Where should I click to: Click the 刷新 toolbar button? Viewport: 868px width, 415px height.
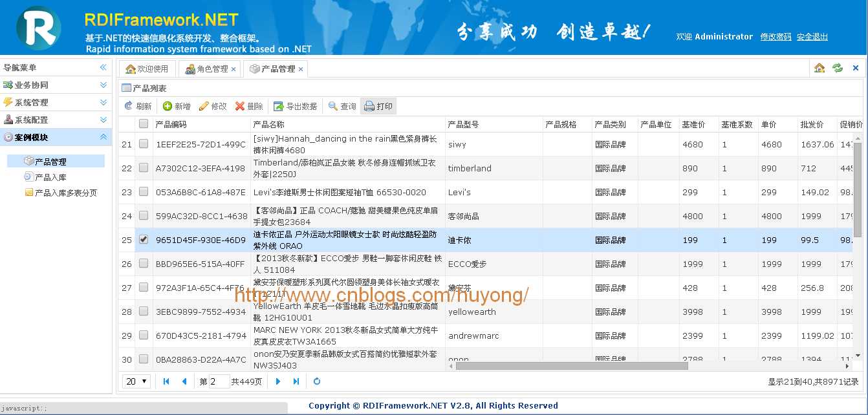(x=138, y=106)
